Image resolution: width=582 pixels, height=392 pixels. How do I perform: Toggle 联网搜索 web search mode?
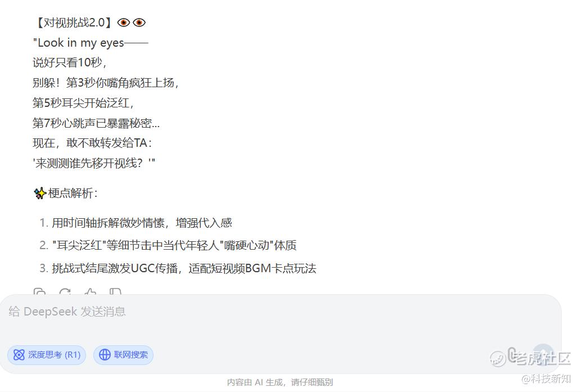pyautogui.click(x=123, y=355)
